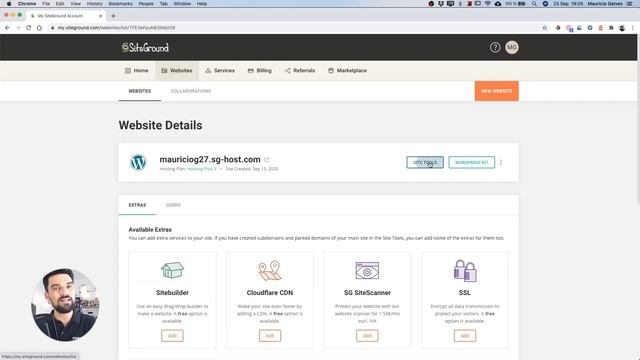
Task: Close the My SiteGround Account tab
Action: [x=100, y=16]
